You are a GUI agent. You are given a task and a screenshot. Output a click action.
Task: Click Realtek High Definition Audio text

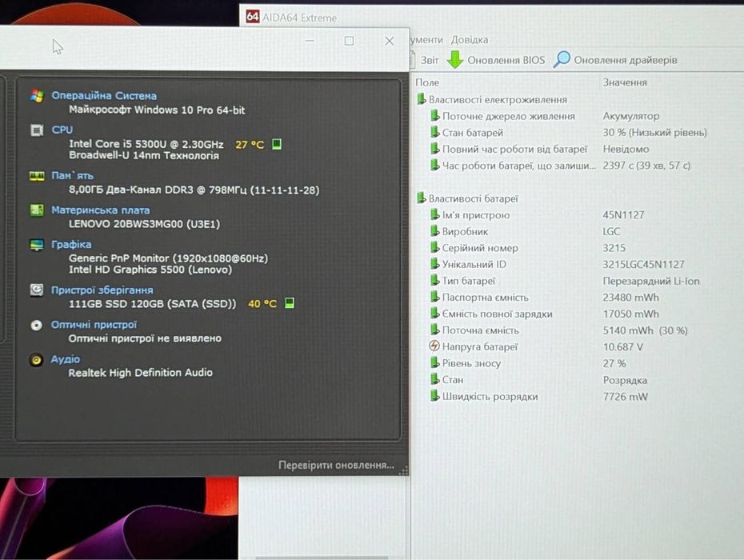click(x=141, y=373)
